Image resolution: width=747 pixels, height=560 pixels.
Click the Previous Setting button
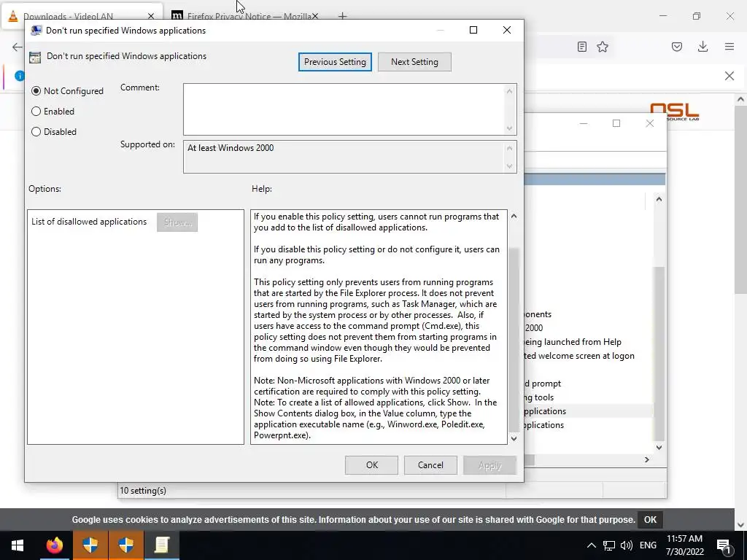point(335,62)
